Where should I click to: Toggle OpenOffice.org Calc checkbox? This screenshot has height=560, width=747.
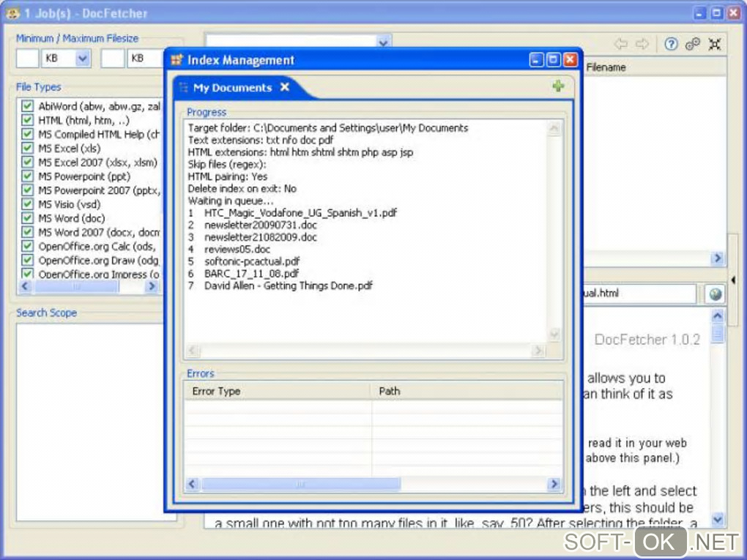pyautogui.click(x=27, y=246)
